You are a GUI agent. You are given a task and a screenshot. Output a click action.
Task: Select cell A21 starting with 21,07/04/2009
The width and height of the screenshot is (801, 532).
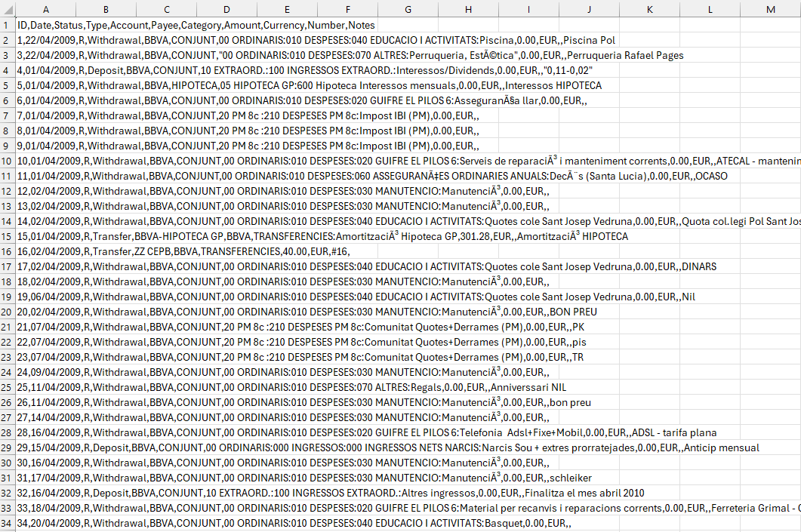pos(45,327)
